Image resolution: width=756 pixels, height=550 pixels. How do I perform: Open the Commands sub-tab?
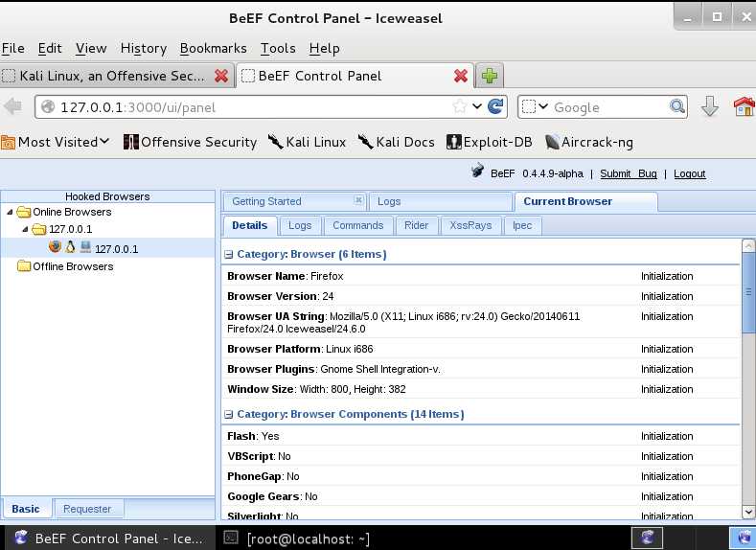(x=357, y=225)
